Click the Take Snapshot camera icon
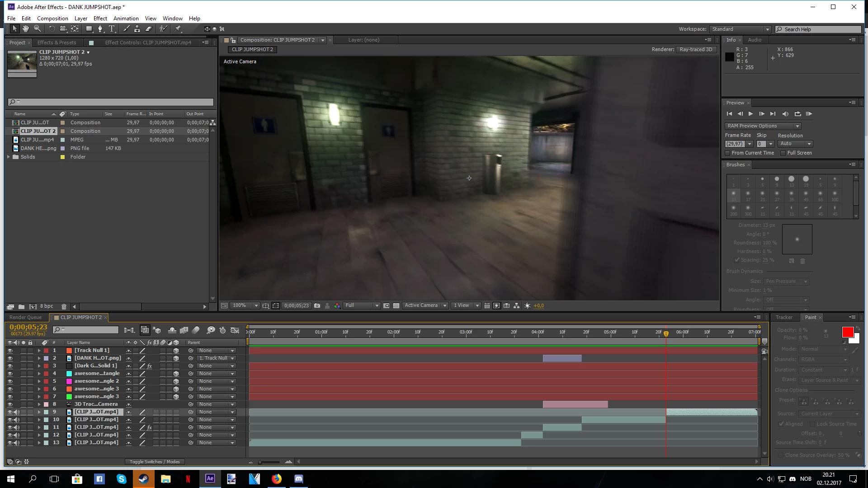This screenshot has width=868, height=488. [317, 306]
